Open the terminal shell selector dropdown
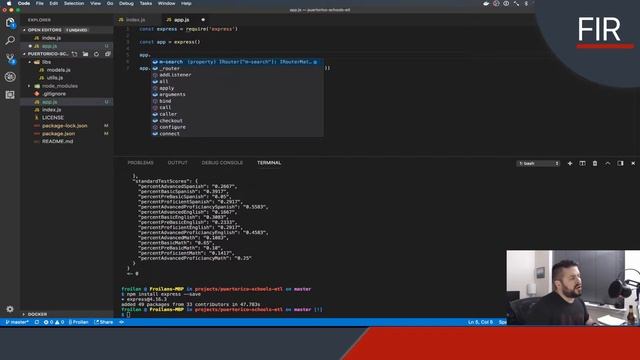This screenshot has height=360, width=640. coord(538,163)
